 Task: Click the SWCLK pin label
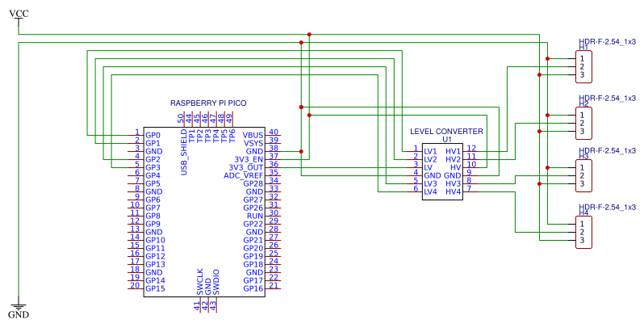200,282
